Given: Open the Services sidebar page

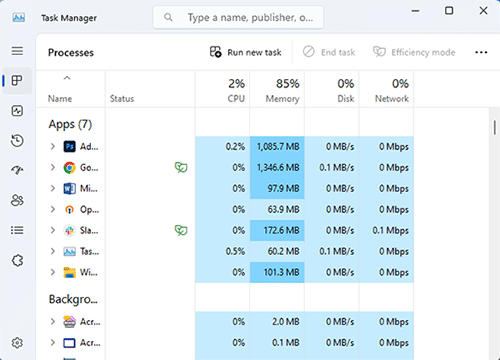Looking at the screenshot, I should [x=17, y=260].
